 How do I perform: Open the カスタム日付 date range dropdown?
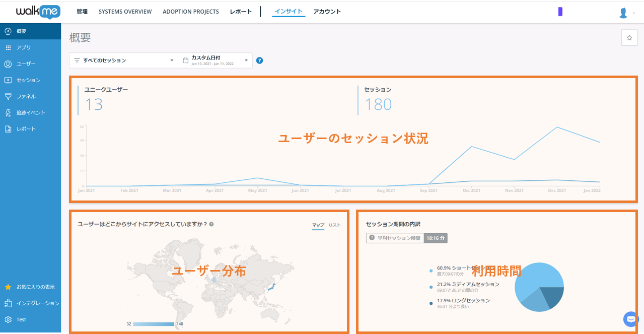[215, 60]
